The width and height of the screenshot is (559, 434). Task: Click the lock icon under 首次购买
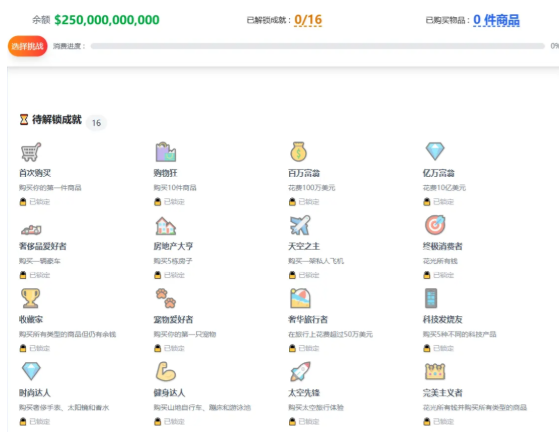tap(23, 202)
